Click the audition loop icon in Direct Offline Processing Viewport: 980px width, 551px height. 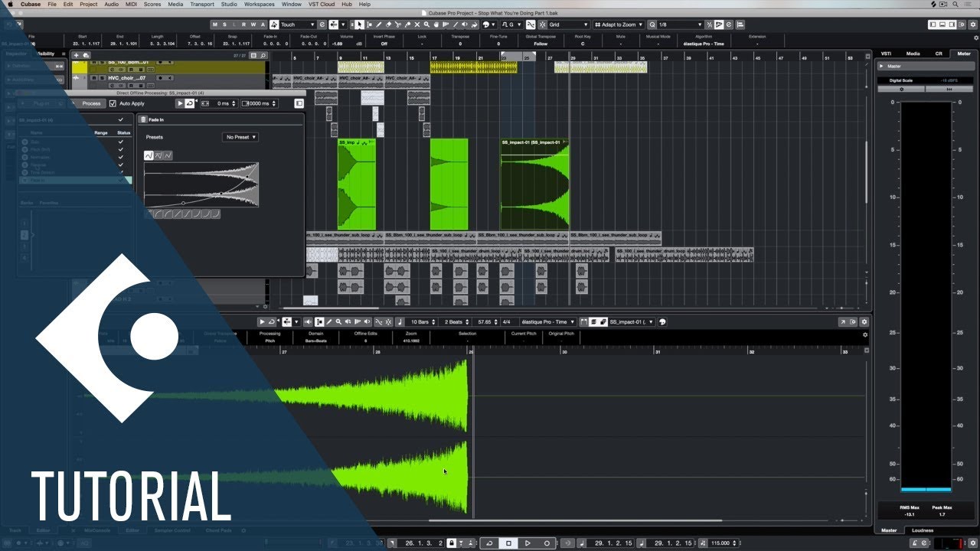click(190, 103)
